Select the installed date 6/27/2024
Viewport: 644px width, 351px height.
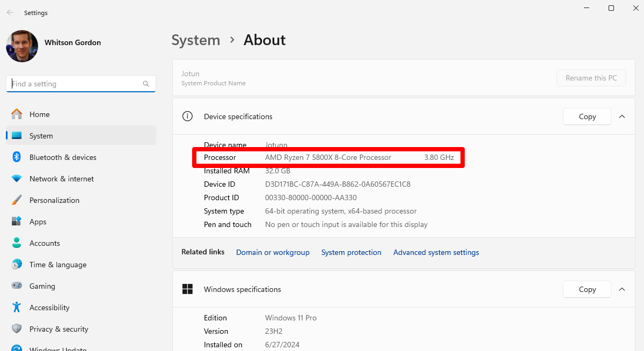click(x=282, y=345)
